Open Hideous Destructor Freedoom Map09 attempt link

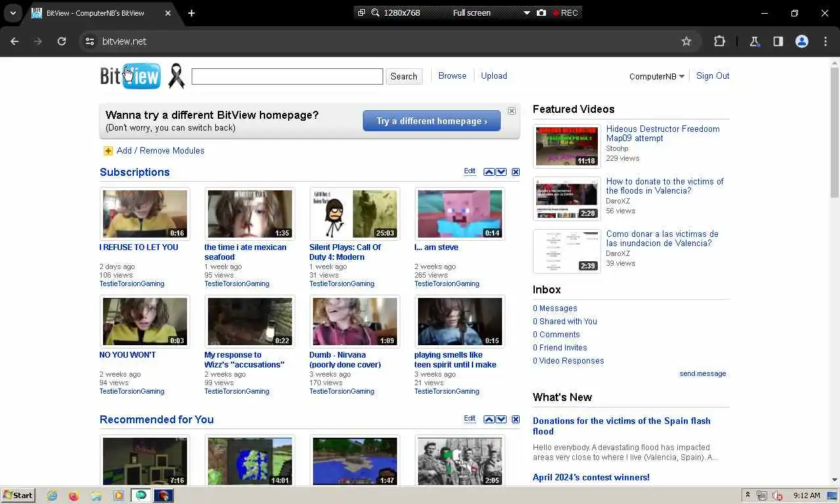[663, 134]
